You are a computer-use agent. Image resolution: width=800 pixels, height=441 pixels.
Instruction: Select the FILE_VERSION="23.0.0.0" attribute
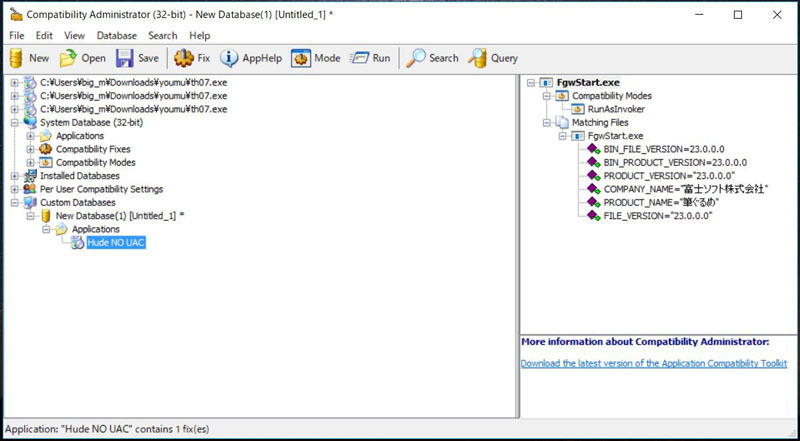point(658,216)
